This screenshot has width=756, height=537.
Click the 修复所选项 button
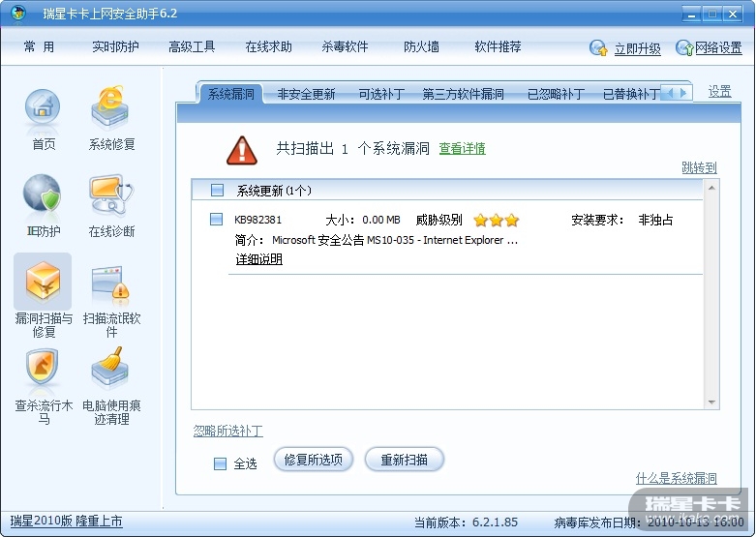point(314,460)
